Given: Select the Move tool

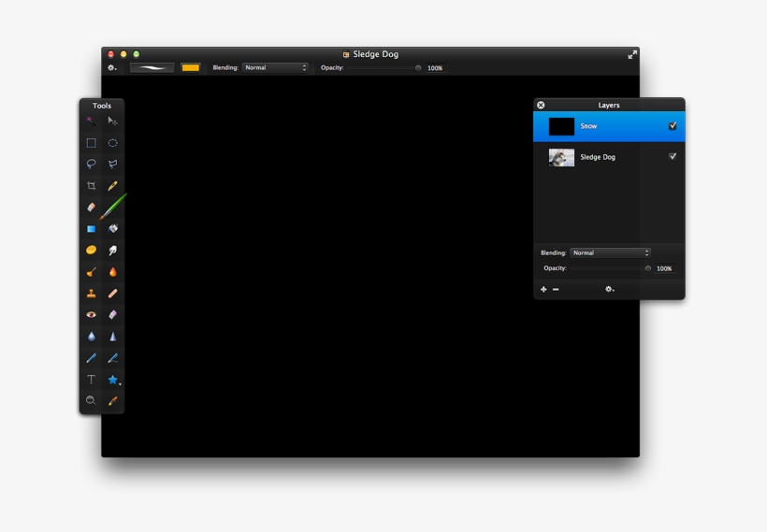Looking at the screenshot, I should (x=112, y=121).
